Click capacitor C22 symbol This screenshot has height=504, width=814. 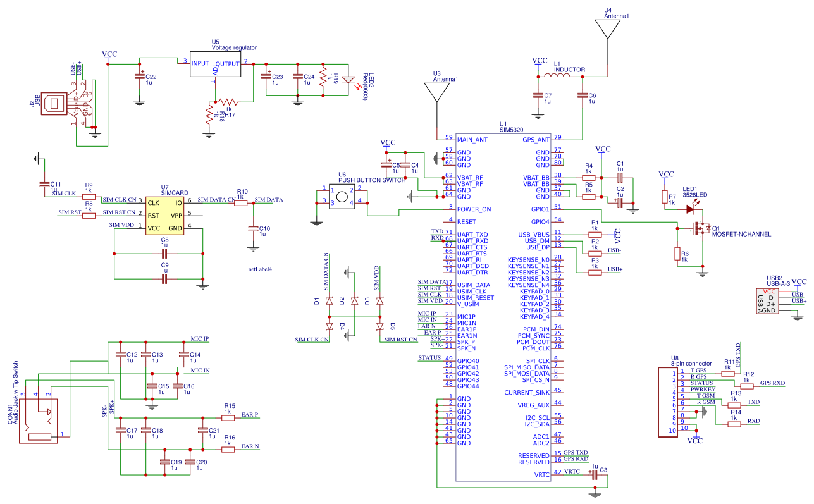(140, 77)
